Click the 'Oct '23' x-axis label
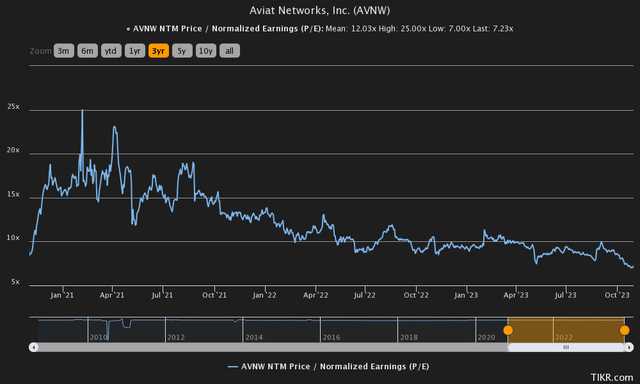Viewport: 640px width, 384px height. (x=617, y=295)
